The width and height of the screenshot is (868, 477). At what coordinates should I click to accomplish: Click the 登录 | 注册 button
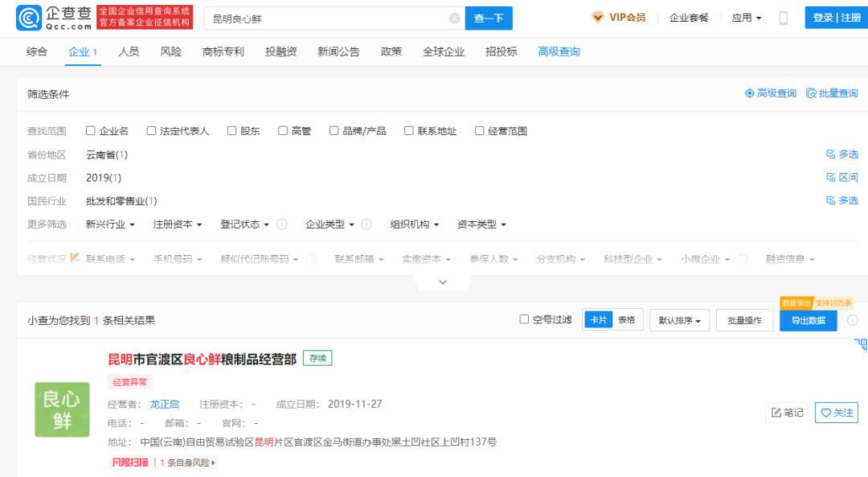click(837, 18)
